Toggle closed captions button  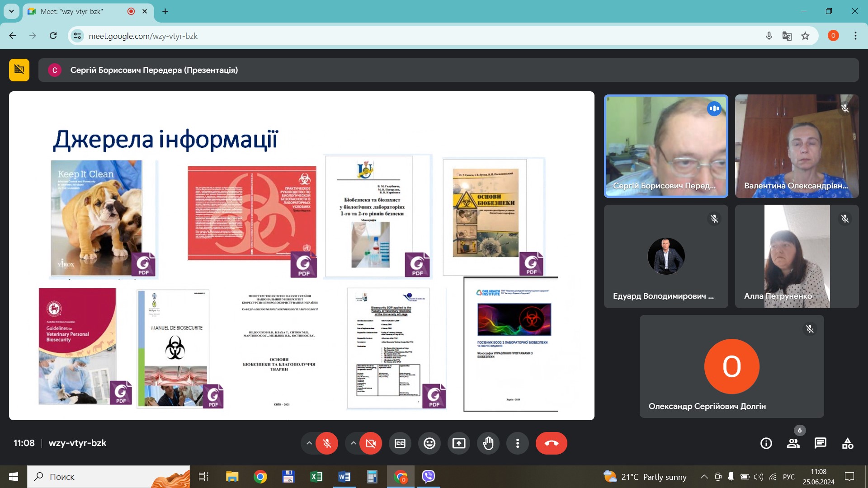click(400, 443)
